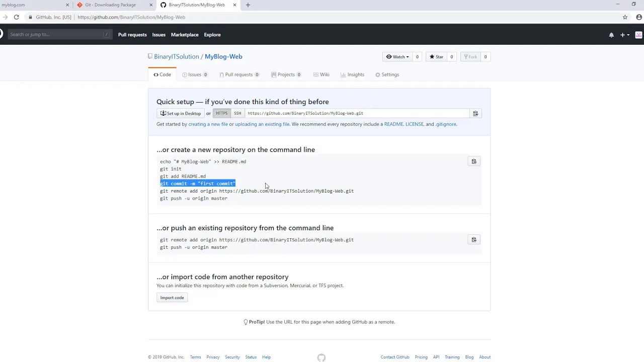This screenshot has height=362, width=644.
Task: Click the forks count 0
Action: (x=485, y=57)
